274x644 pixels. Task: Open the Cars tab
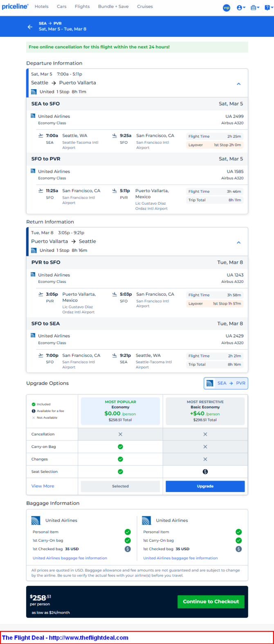62,7
